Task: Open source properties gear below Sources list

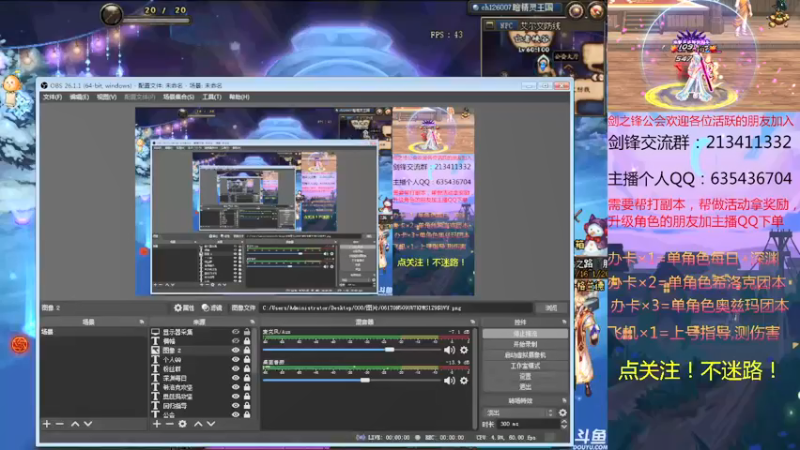Action: click(183, 424)
